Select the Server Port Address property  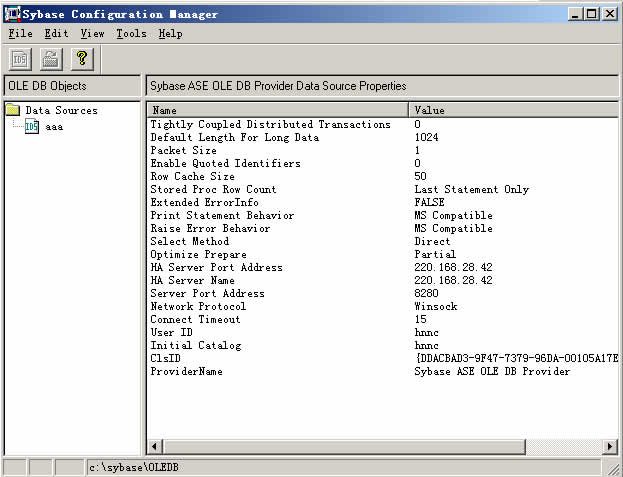207,294
